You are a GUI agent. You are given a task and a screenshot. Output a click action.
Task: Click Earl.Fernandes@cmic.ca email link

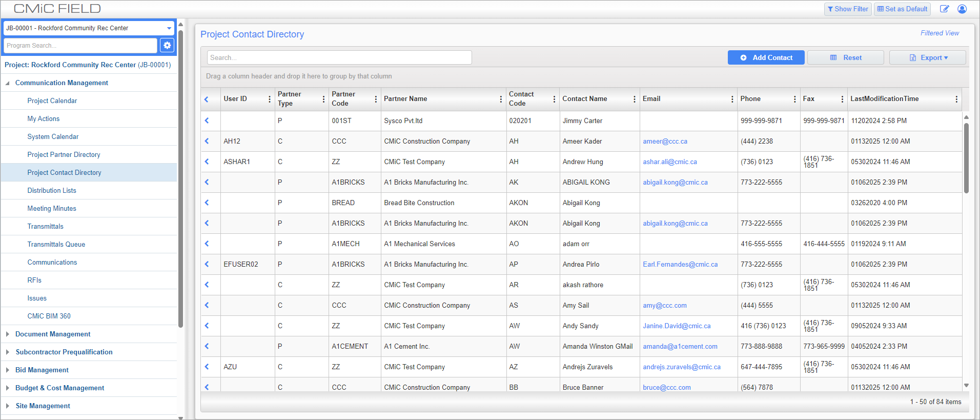(x=680, y=264)
